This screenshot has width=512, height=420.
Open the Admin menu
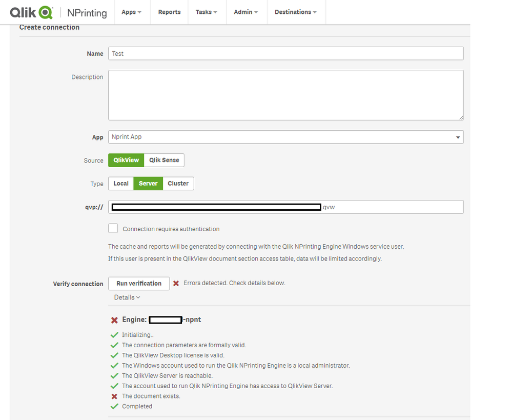[246, 12]
